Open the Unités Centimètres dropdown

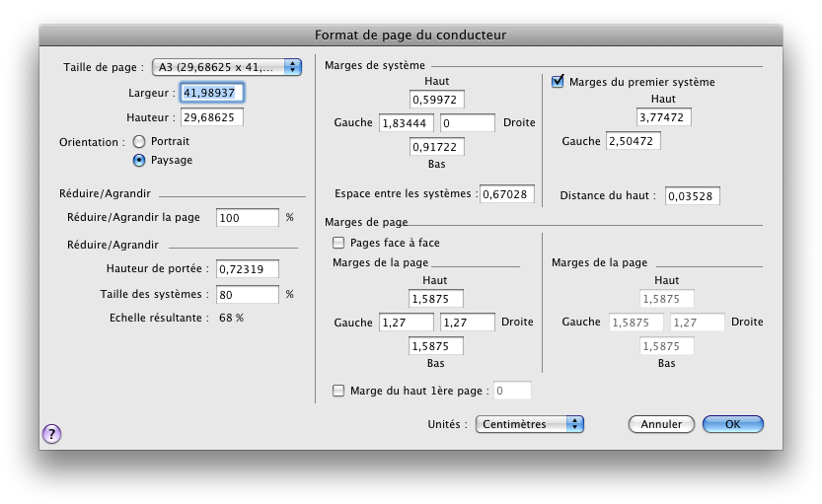(x=530, y=424)
